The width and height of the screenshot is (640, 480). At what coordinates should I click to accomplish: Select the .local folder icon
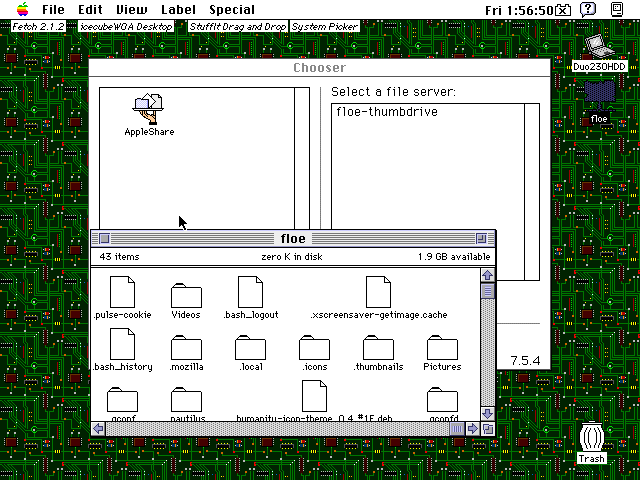click(x=250, y=347)
